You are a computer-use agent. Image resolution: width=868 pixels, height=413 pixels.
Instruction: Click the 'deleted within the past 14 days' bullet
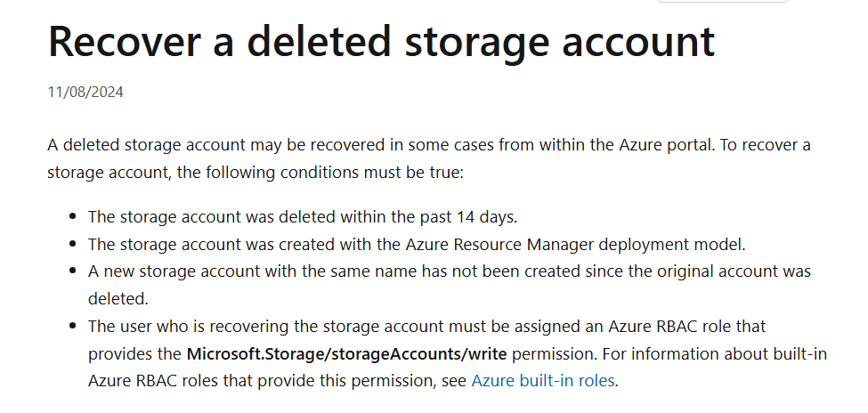tap(303, 217)
